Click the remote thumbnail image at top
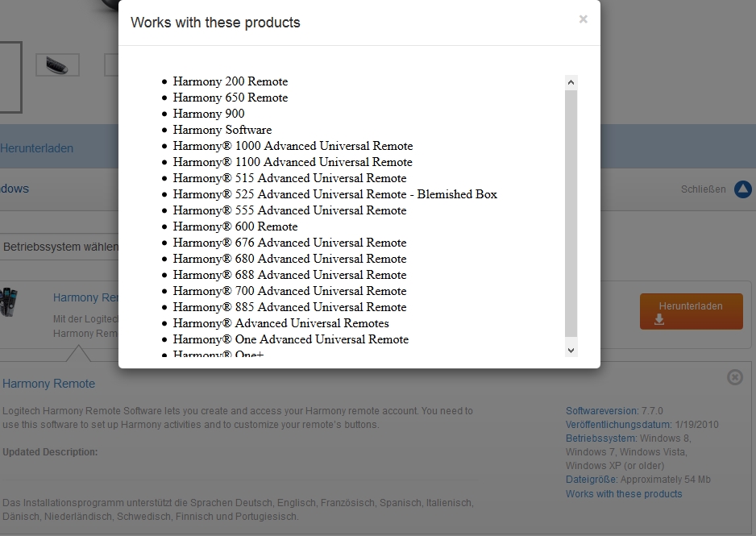The image size is (756, 536). click(57, 64)
